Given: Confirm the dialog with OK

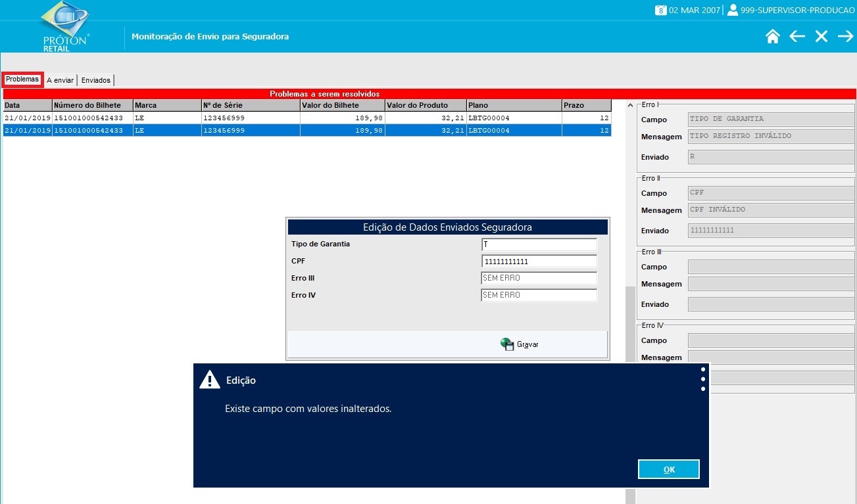Looking at the screenshot, I should [x=669, y=469].
